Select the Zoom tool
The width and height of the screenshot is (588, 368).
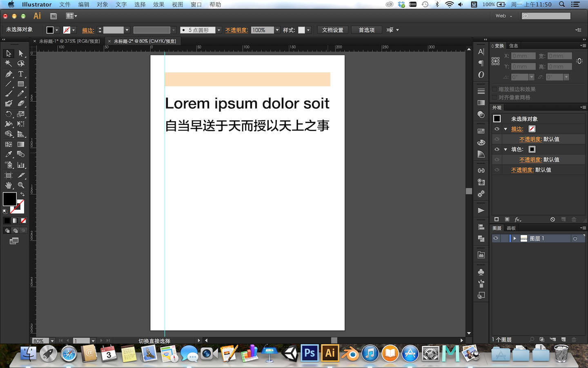click(x=21, y=185)
